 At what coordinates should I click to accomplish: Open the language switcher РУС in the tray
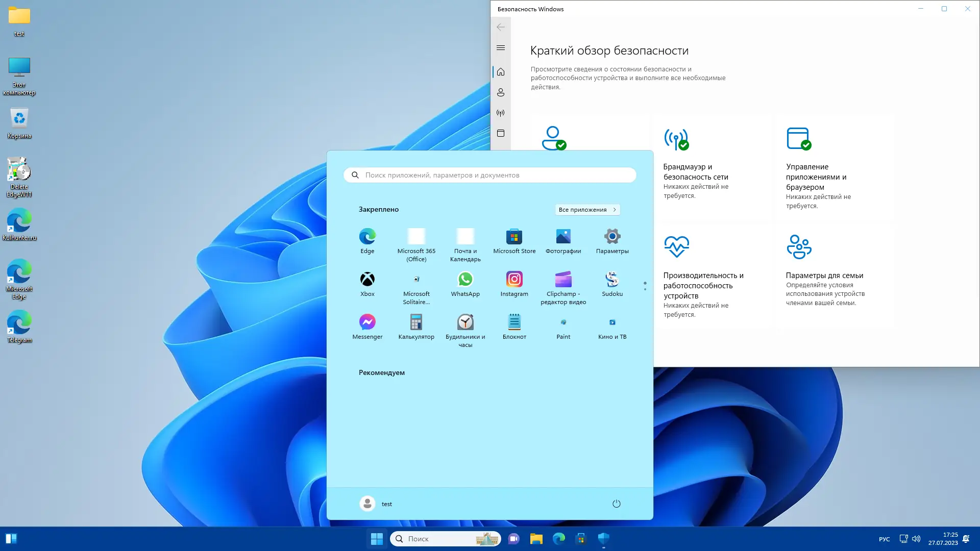coord(884,539)
